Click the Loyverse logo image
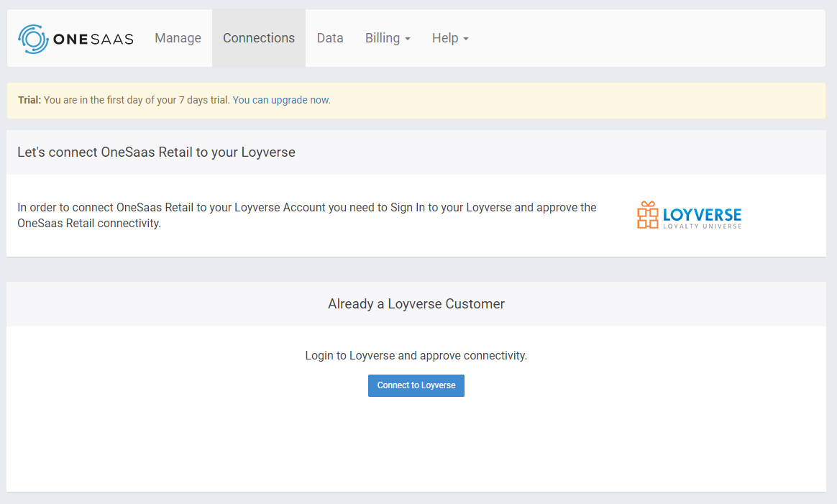 (x=689, y=215)
